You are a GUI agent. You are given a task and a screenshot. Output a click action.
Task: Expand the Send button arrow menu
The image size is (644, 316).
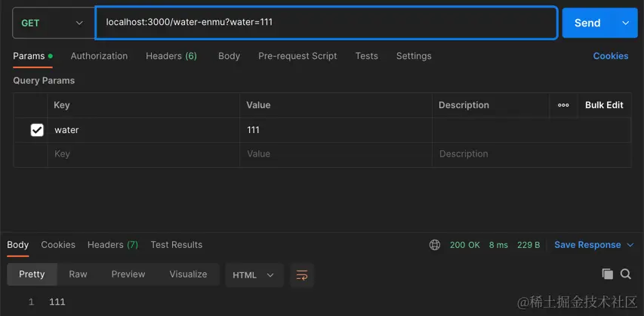click(626, 23)
